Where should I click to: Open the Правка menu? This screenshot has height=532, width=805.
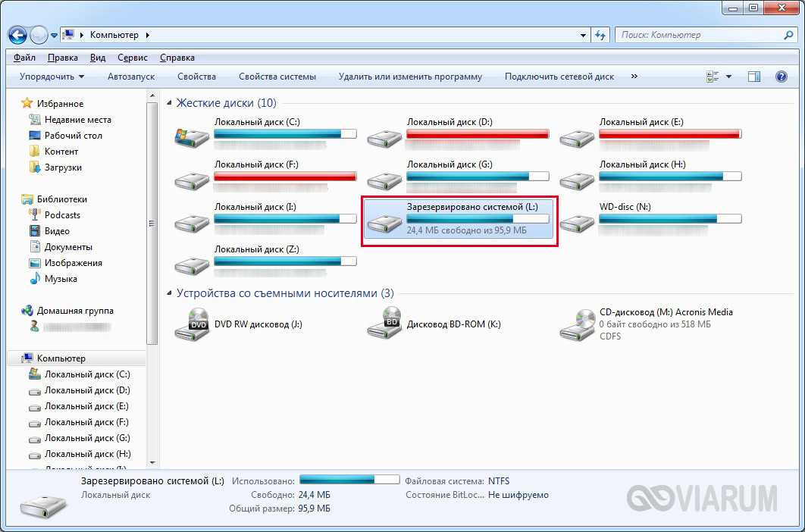point(63,58)
